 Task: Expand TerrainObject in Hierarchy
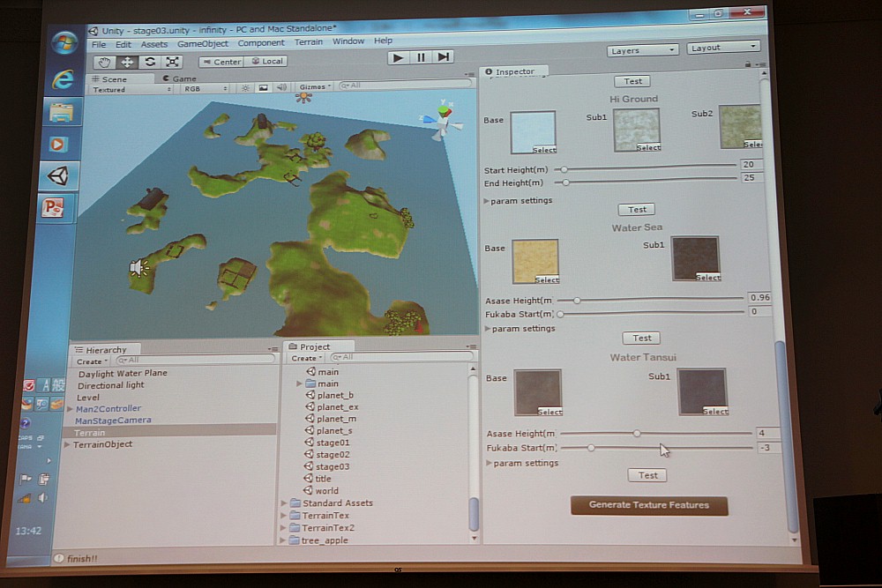(68, 444)
